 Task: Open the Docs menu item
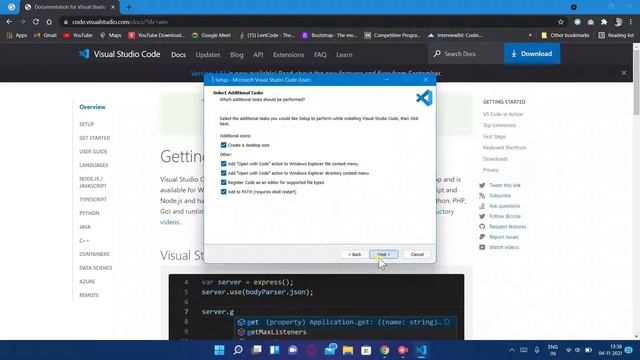[x=178, y=55]
